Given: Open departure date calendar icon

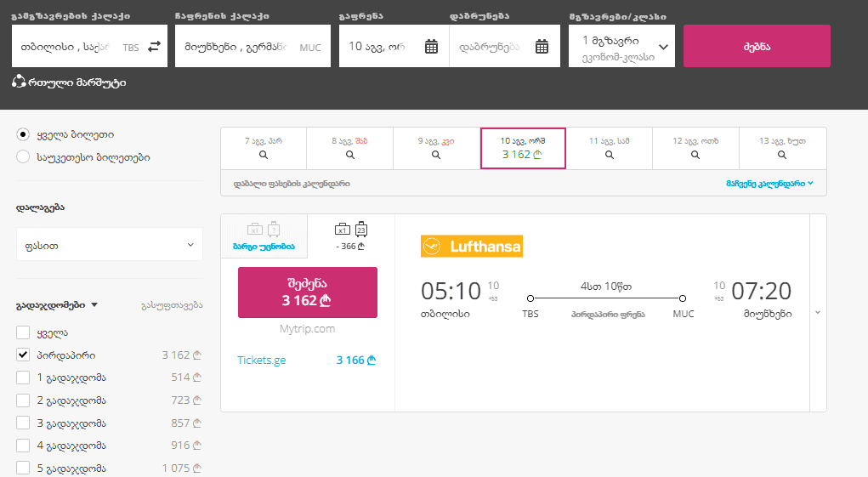Looking at the screenshot, I should [x=431, y=47].
